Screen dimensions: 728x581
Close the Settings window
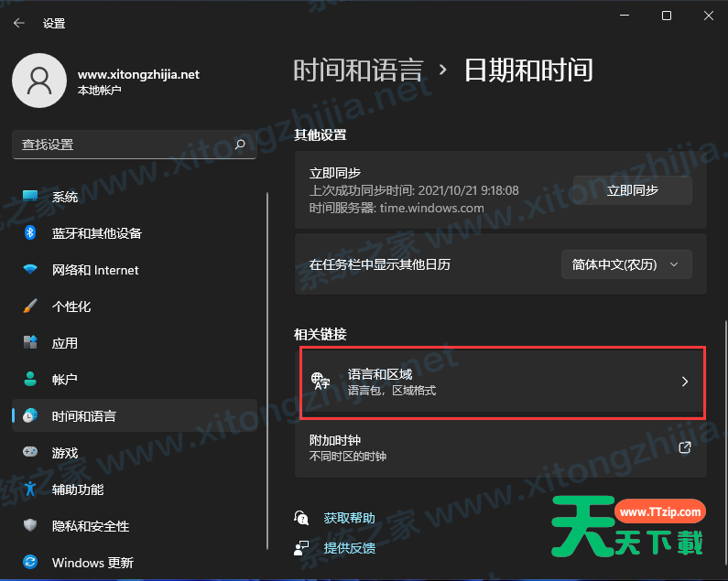click(x=709, y=16)
